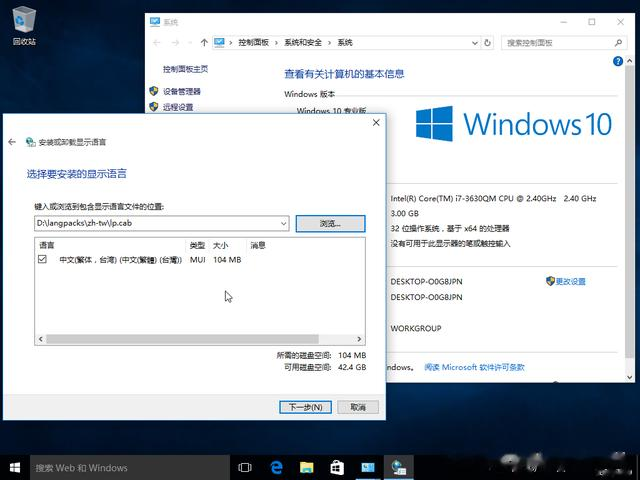Click the 类型 column header

[197, 245]
